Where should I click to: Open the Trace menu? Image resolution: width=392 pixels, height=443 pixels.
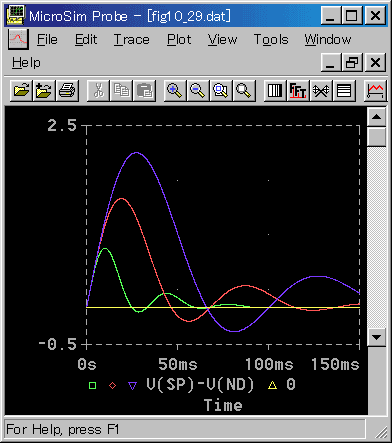[132, 40]
